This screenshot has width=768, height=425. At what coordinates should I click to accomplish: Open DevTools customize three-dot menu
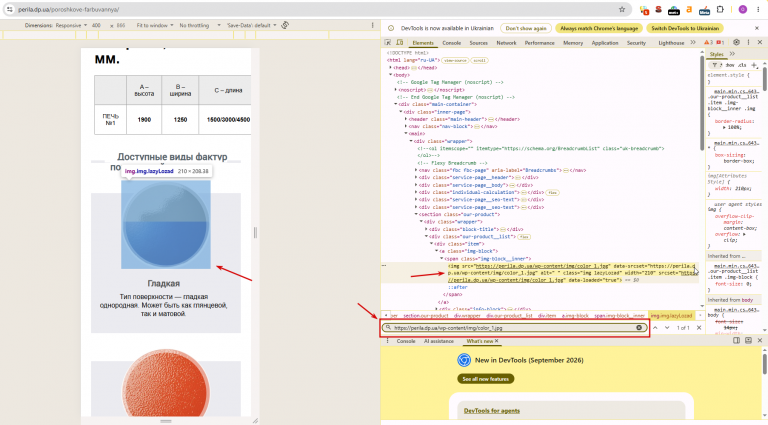[x=748, y=43]
